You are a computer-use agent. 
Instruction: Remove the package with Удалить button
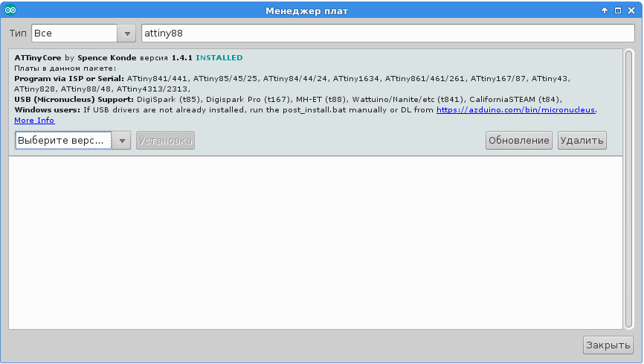click(582, 140)
